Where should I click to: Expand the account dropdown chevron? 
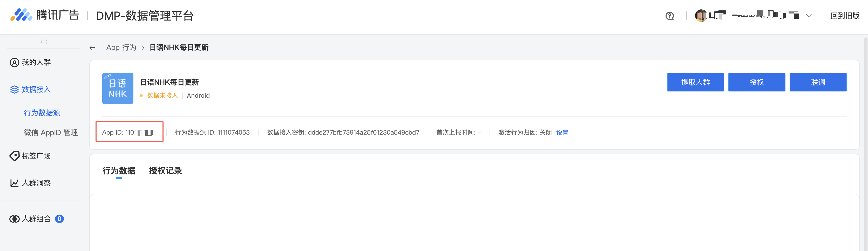(x=809, y=16)
